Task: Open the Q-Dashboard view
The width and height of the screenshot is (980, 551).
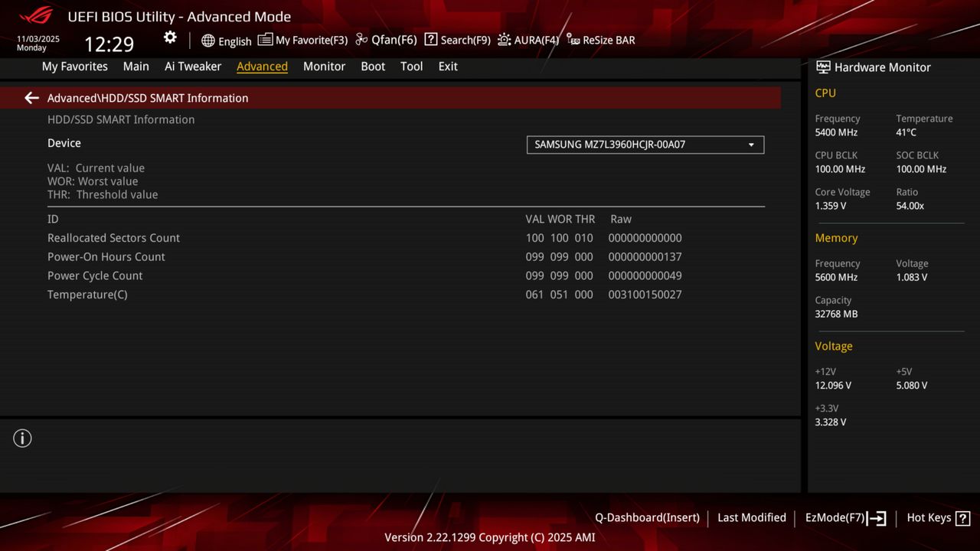Action: (x=647, y=517)
